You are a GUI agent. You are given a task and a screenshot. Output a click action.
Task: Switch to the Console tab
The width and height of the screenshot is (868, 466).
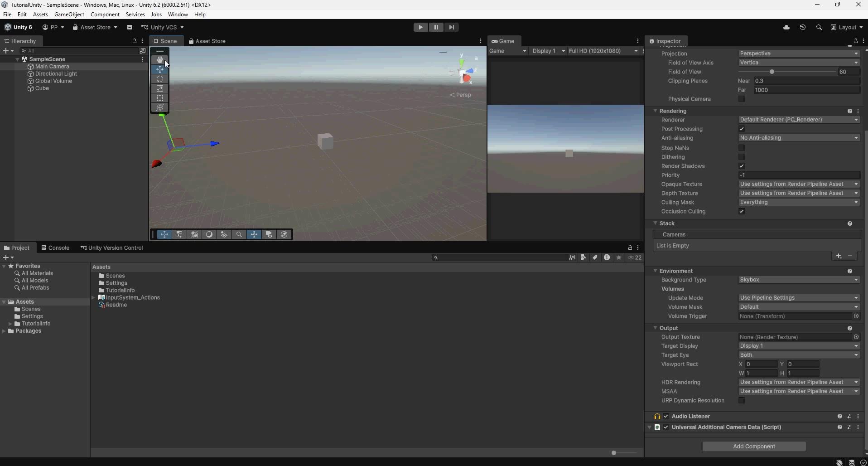(x=55, y=248)
